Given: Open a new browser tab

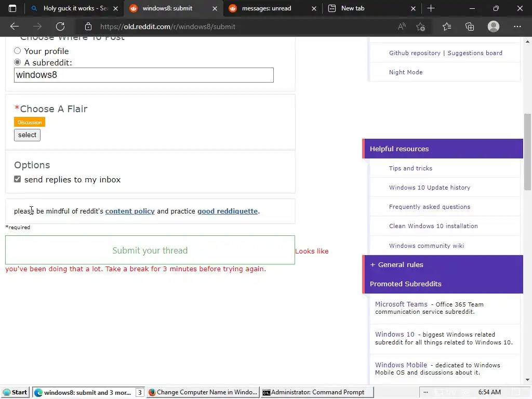Looking at the screenshot, I should pyautogui.click(x=431, y=8).
